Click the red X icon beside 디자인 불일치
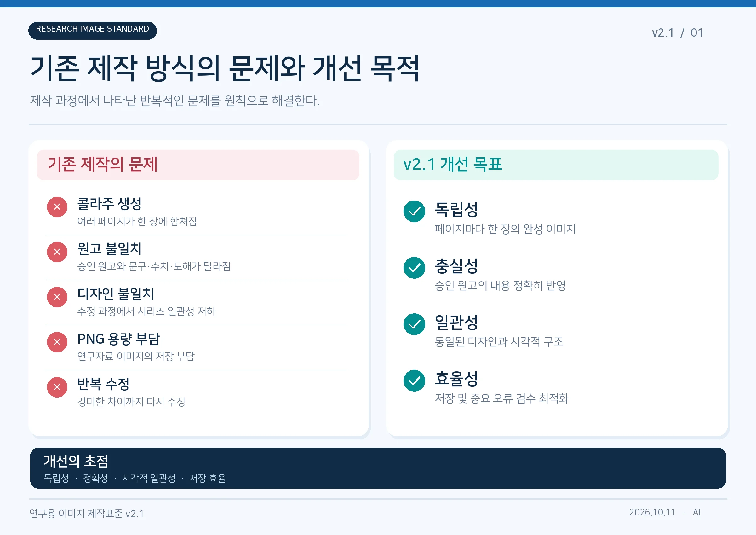 (x=57, y=297)
